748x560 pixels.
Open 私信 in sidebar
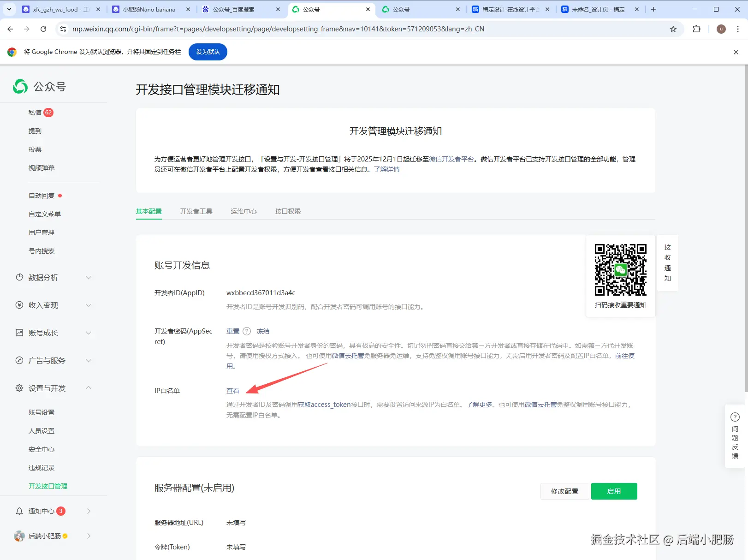click(35, 113)
